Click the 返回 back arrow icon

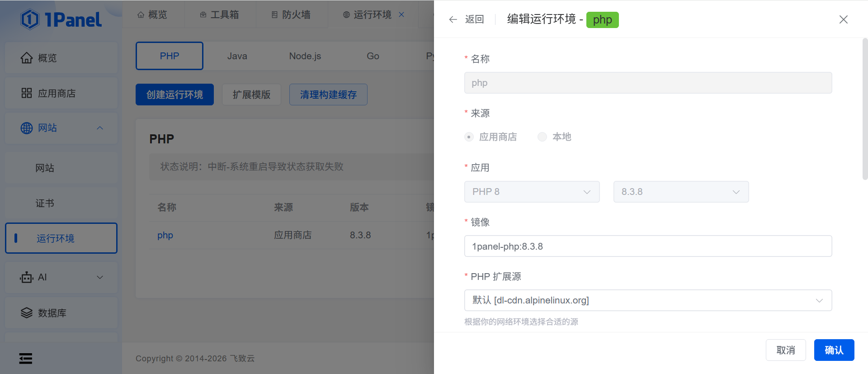[x=453, y=19]
